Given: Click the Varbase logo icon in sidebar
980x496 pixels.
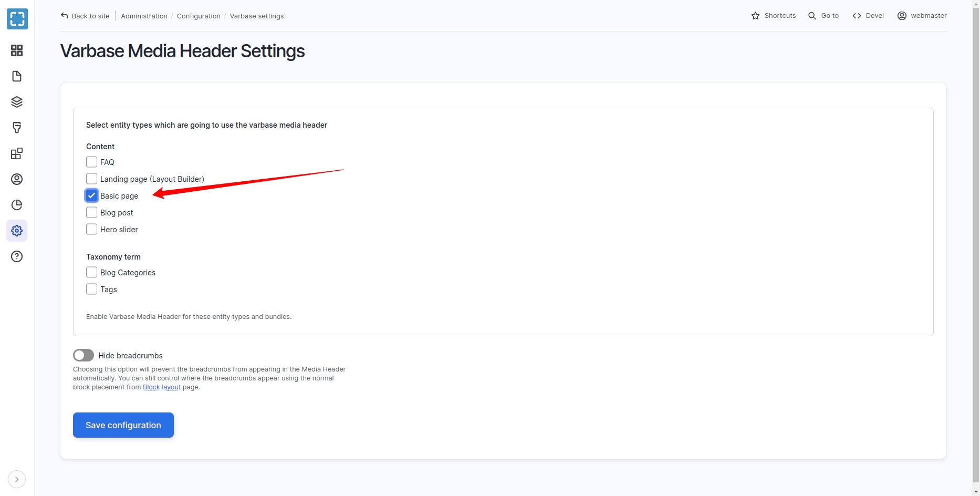Looking at the screenshot, I should point(17,19).
